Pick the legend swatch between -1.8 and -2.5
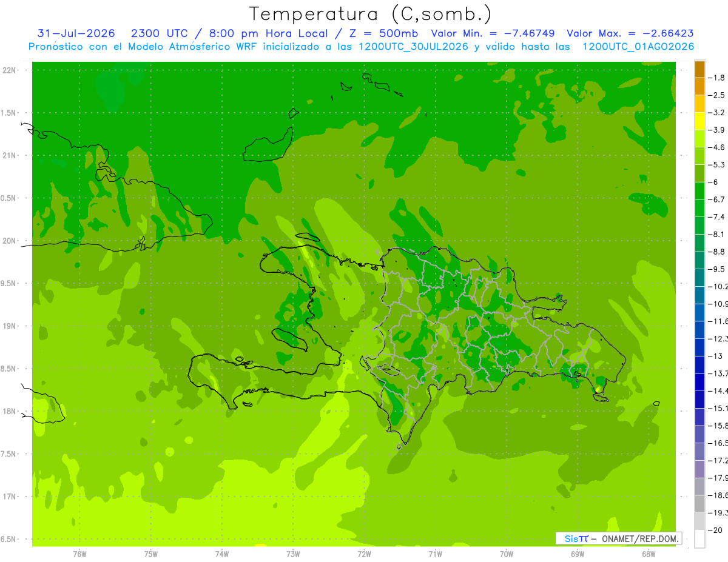Image resolution: width=728 pixels, height=562 pixels. point(699,86)
